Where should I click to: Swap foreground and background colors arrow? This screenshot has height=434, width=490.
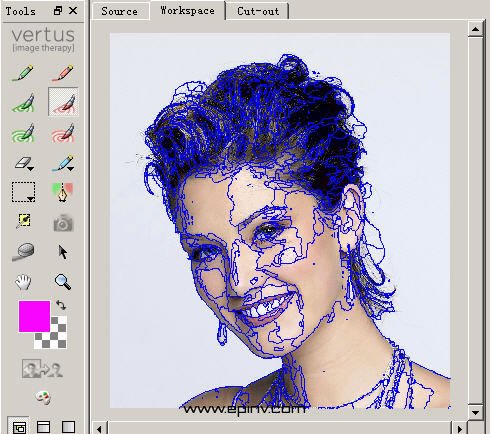pyautogui.click(x=61, y=305)
